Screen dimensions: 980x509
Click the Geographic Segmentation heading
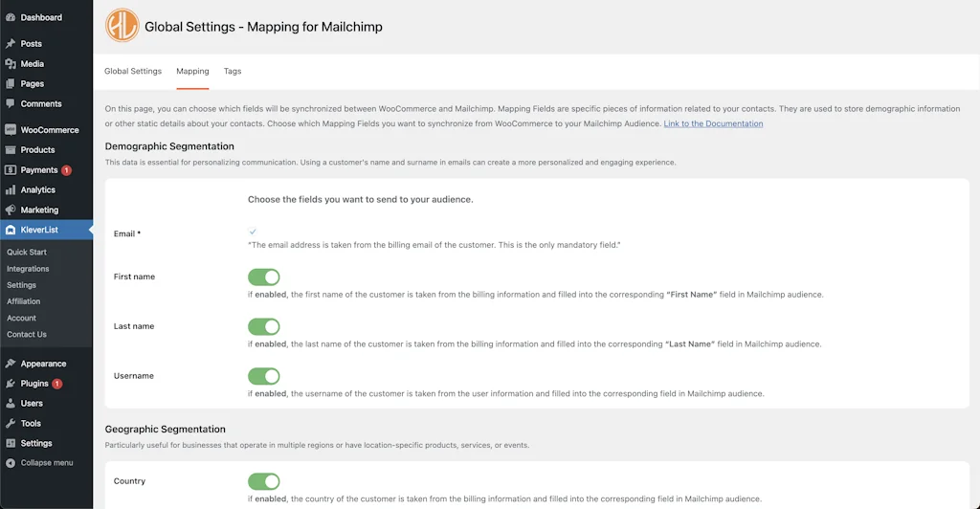(x=165, y=429)
